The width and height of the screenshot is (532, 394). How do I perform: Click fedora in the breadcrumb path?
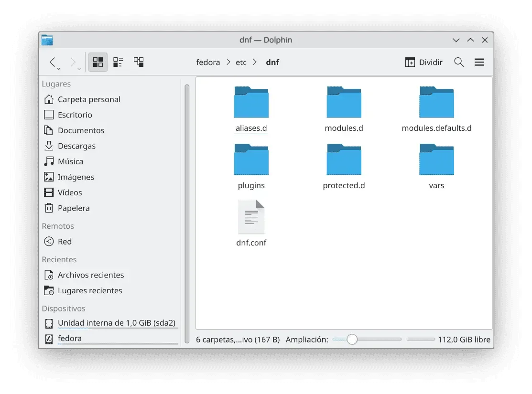pos(208,63)
